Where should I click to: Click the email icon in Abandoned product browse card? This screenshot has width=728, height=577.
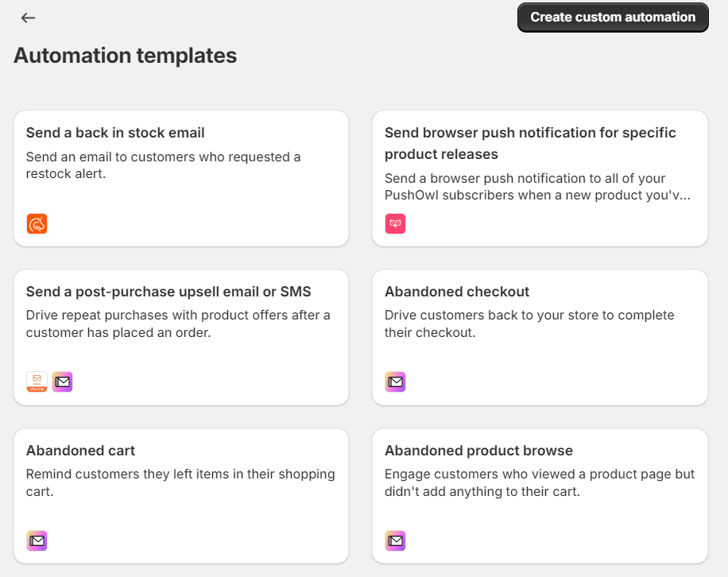click(x=395, y=540)
